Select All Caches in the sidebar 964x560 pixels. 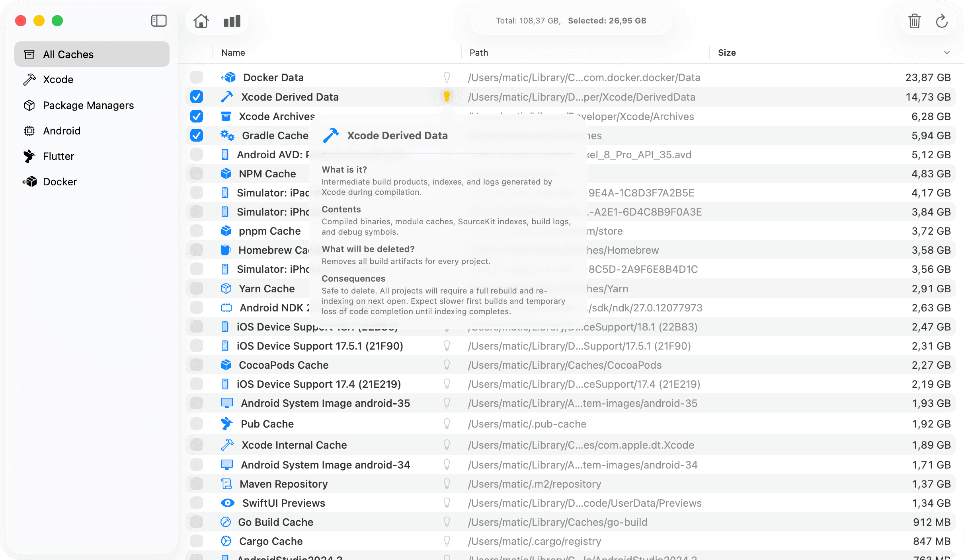[x=68, y=54]
